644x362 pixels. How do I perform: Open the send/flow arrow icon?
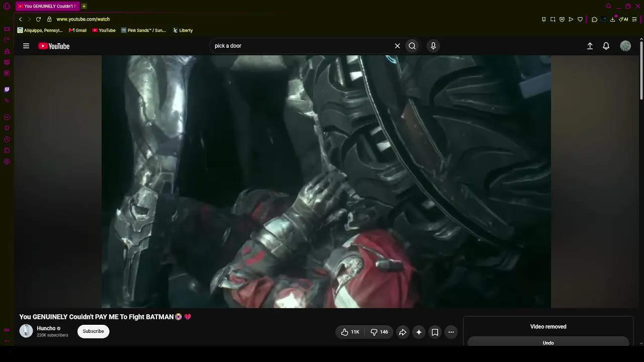tap(571, 19)
